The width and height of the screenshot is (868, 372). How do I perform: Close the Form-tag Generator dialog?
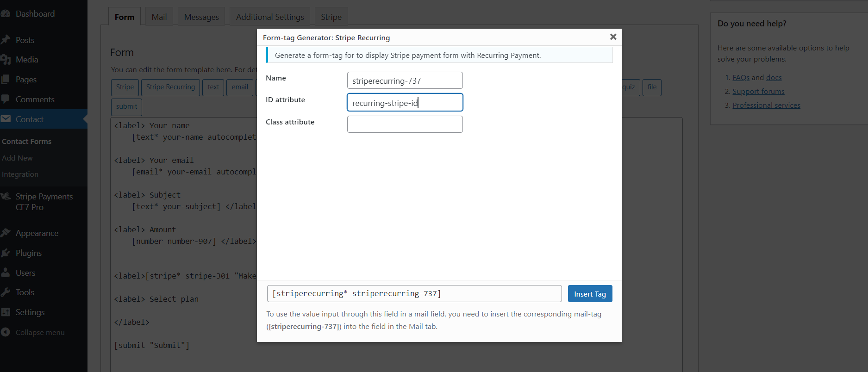coord(613,37)
